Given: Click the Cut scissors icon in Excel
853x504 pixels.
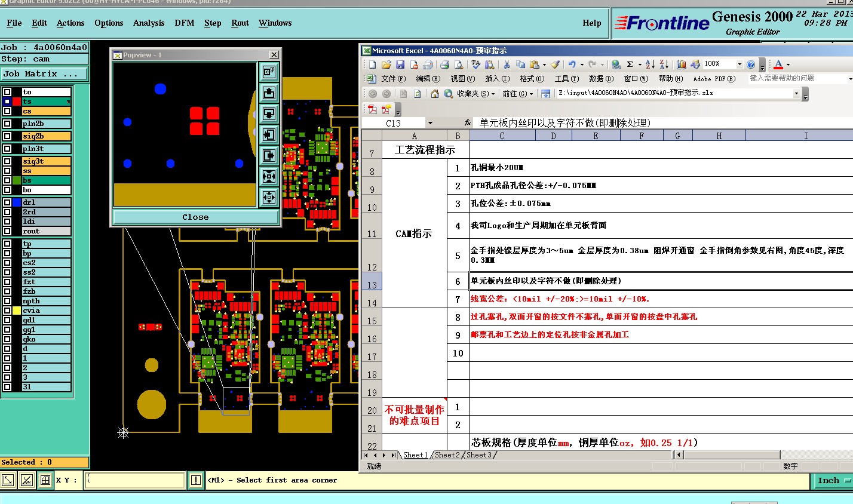Looking at the screenshot, I should coord(507,64).
